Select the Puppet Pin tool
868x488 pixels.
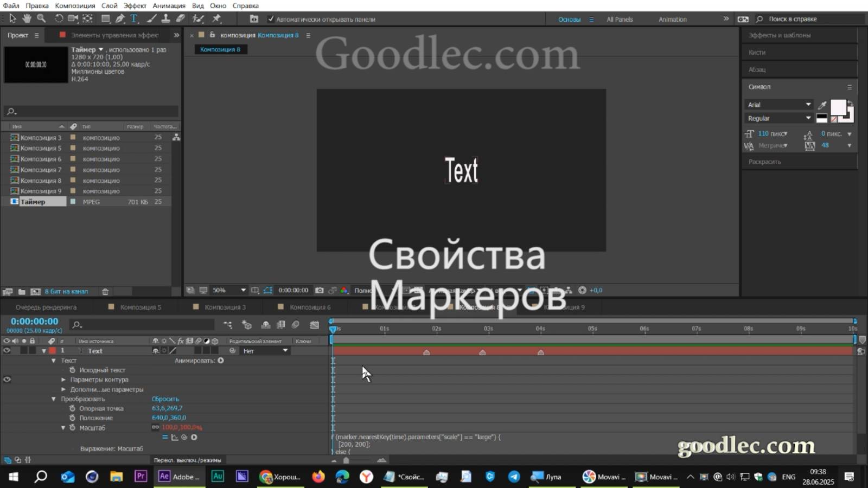coord(216,18)
